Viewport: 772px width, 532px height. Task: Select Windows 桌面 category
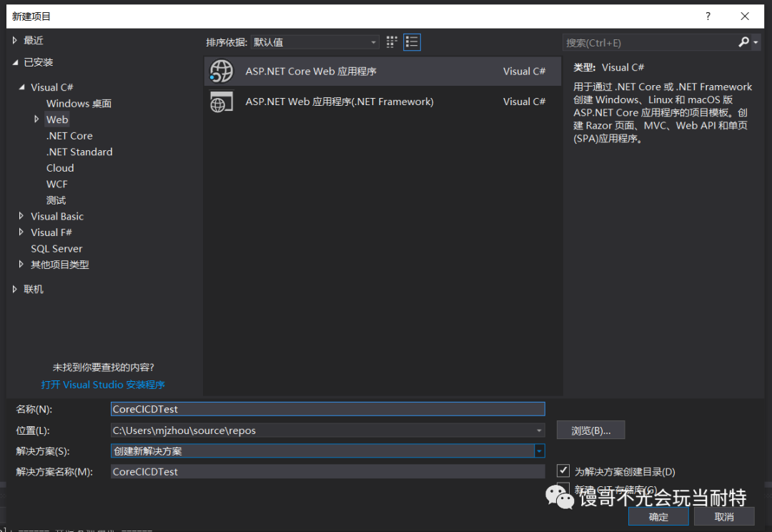[x=79, y=104]
